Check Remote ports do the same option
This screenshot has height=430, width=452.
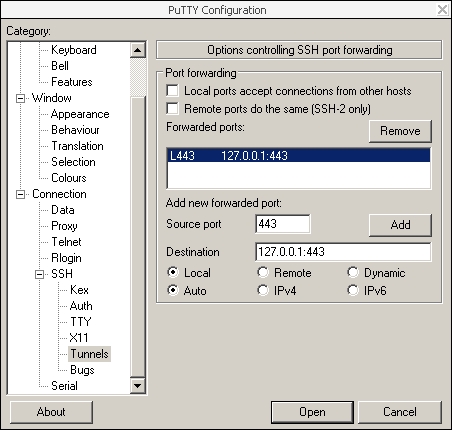tap(172, 109)
